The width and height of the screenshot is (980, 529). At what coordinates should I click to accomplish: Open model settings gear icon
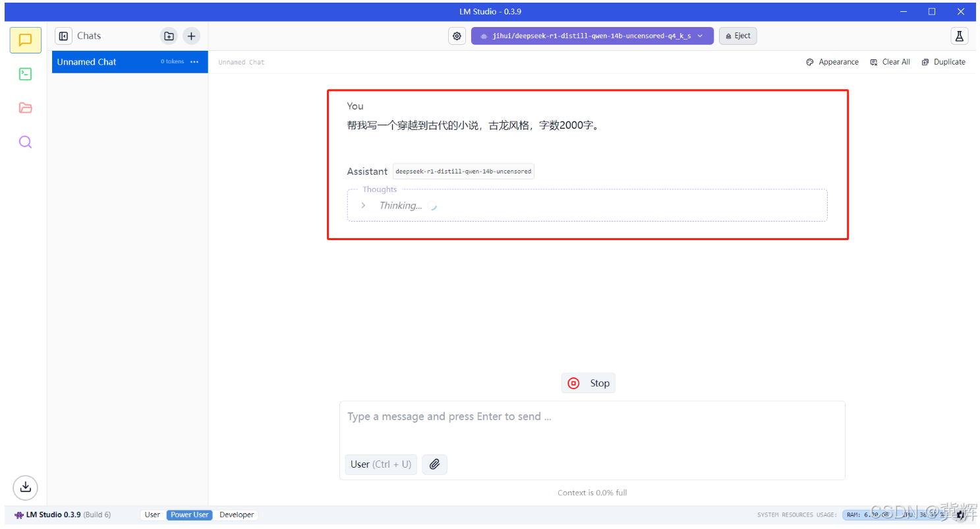tap(457, 36)
